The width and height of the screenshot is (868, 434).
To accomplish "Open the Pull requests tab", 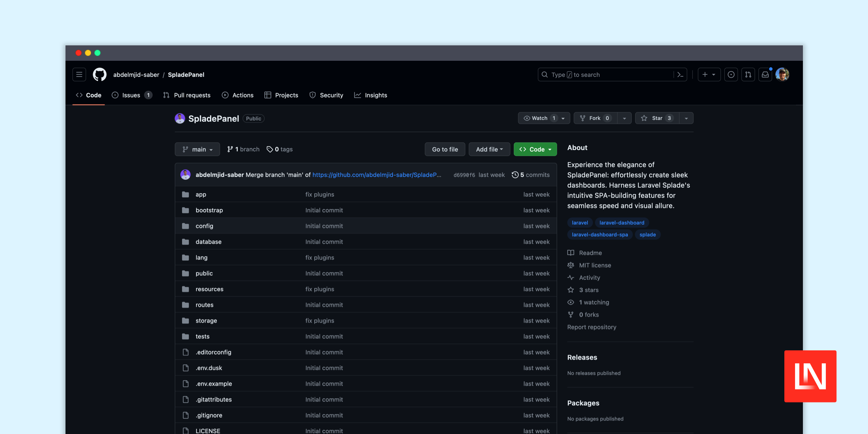I will click(x=187, y=95).
